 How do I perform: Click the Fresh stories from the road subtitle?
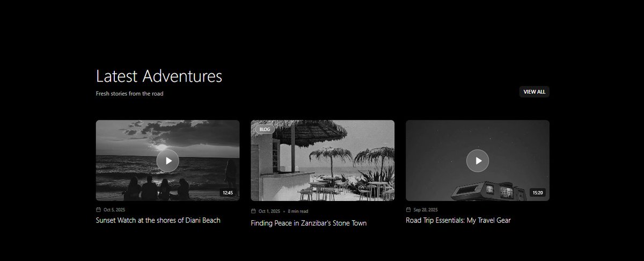pos(129,93)
